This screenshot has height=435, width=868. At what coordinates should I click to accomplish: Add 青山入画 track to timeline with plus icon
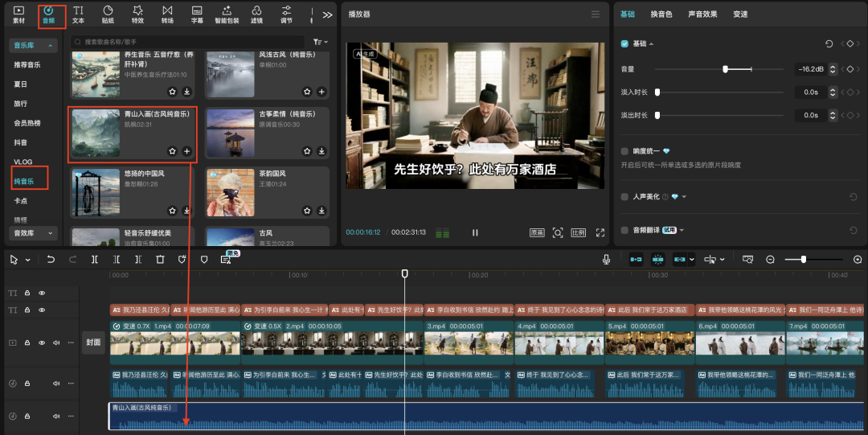coord(186,151)
